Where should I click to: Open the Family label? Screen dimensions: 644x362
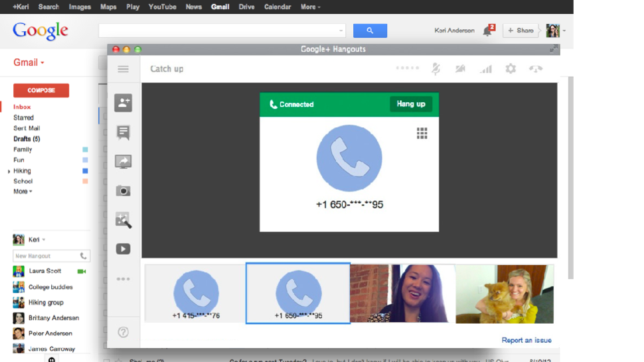point(23,150)
